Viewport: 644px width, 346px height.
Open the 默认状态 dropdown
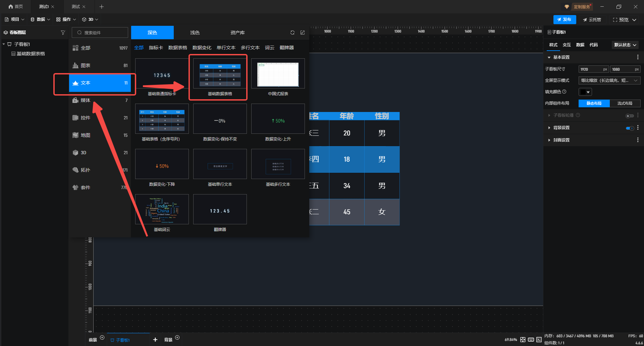625,45
